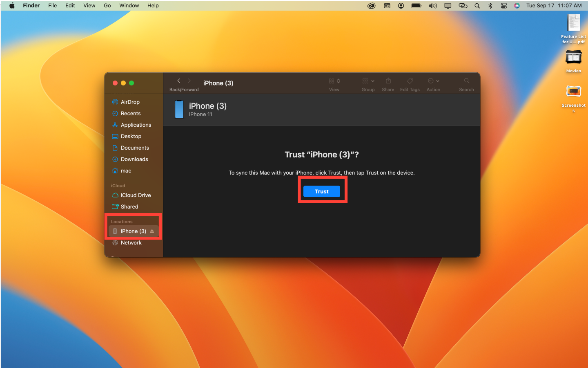
Task: Click the Edit Tags toolbar icon
Action: pyautogui.click(x=410, y=81)
